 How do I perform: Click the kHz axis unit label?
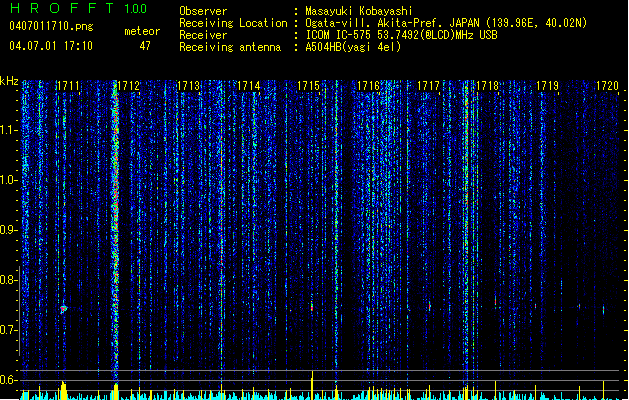click(x=9, y=81)
